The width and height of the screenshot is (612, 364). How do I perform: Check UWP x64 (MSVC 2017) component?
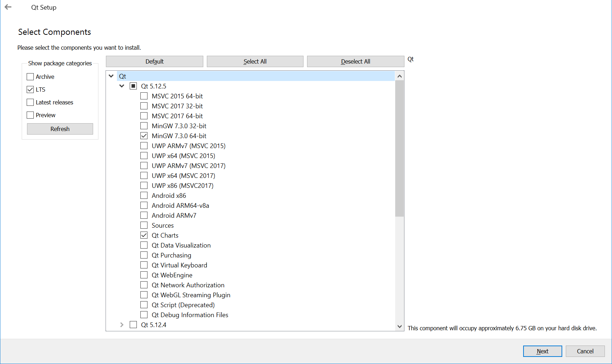tap(144, 175)
